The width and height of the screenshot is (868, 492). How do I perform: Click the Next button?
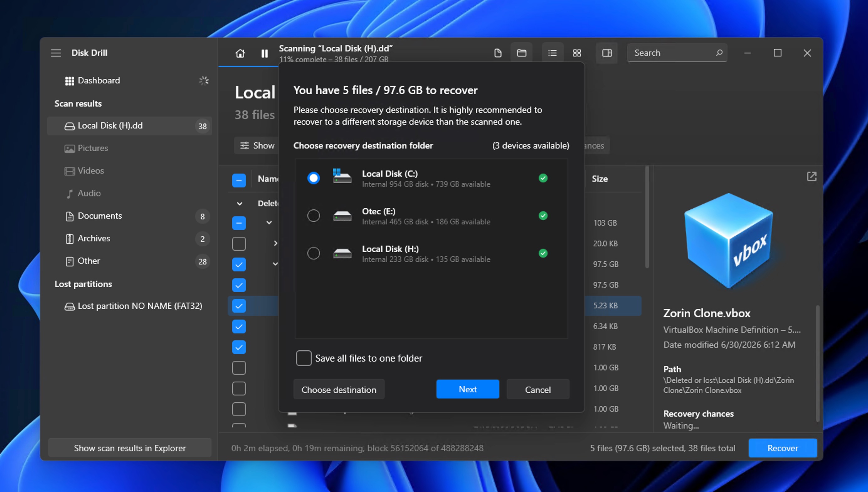(x=468, y=389)
